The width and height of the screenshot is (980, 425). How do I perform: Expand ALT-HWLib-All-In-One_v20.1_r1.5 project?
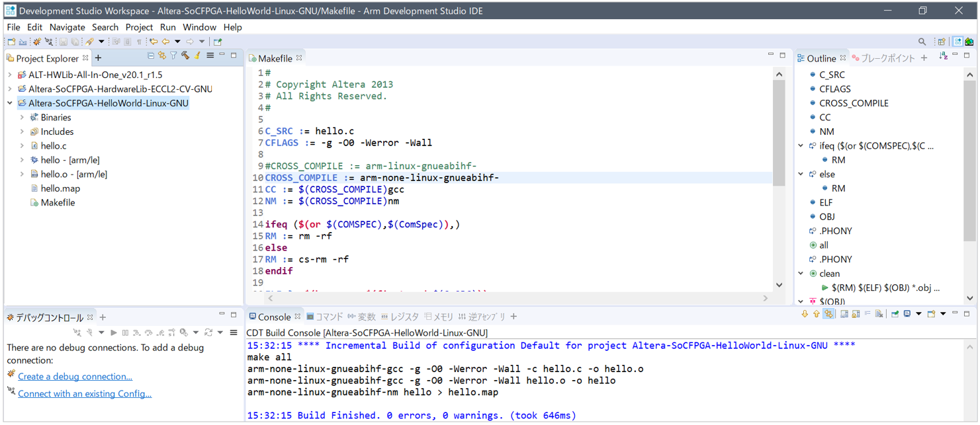pos(10,75)
